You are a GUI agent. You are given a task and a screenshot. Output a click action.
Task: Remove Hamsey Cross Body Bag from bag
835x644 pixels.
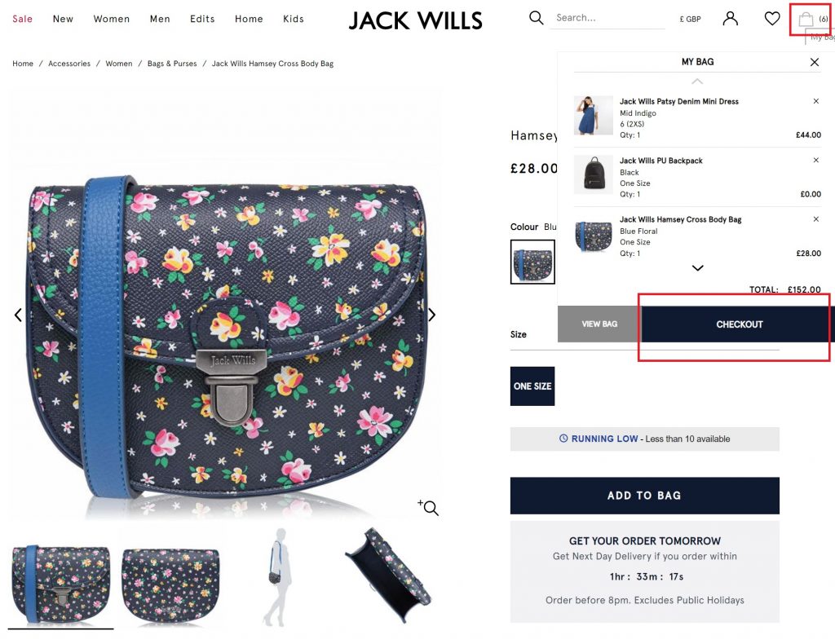tap(815, 218)
